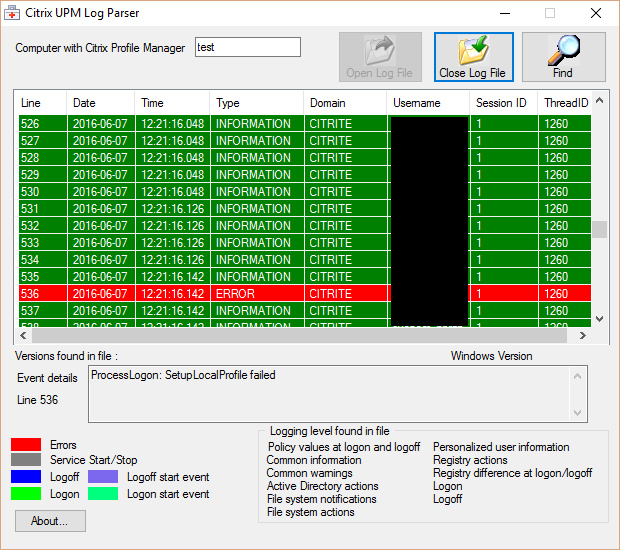Click the blue Logoff color swatch
The image size is (620, 550).
coord(26,476)
